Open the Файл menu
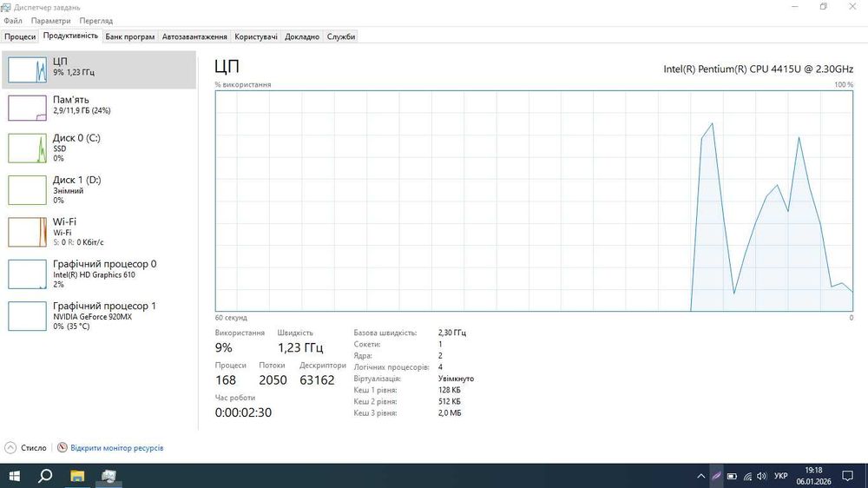Viewport: 868px width, 488px height. [13, 21]
